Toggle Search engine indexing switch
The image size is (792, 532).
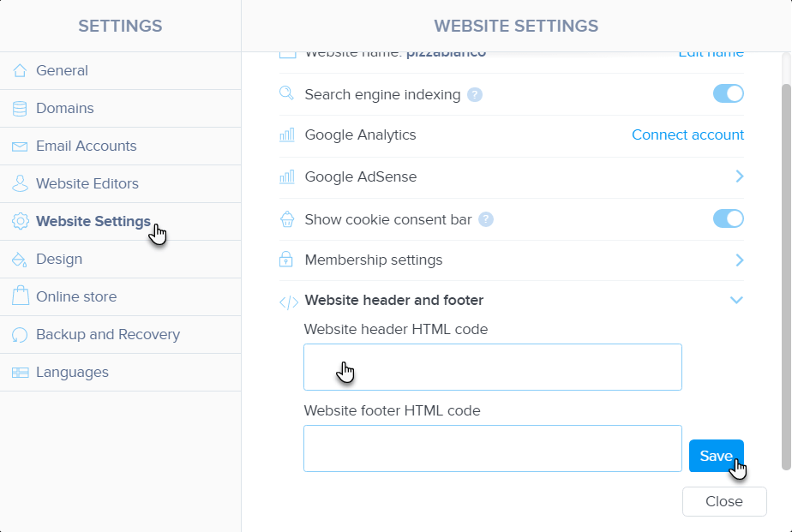point(729,94)
